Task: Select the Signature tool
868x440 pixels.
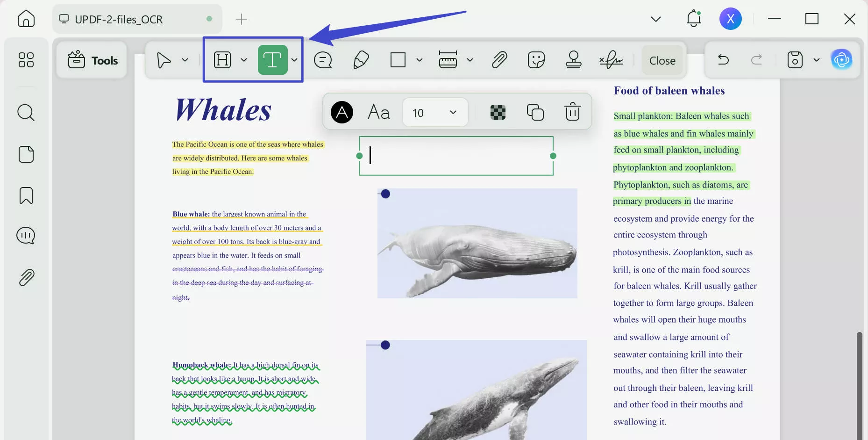Action: tap(611, 60)
